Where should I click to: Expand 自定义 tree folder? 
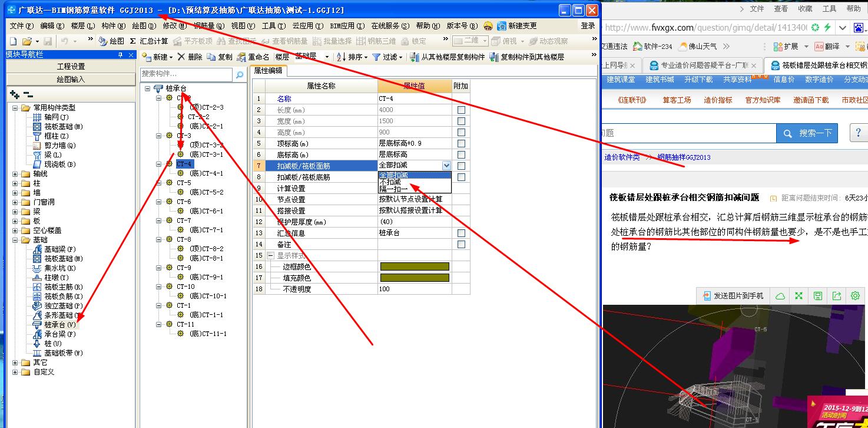point(15,372)
